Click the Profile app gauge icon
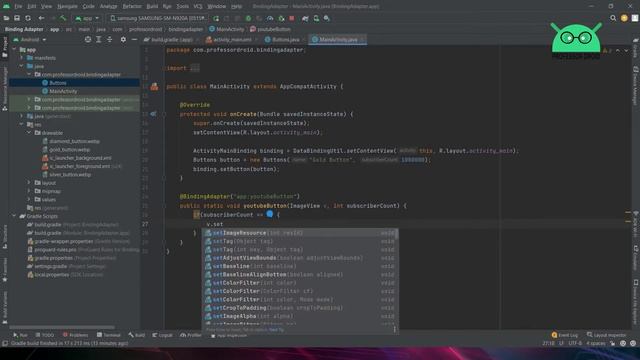 pyautogui.click(x=270, y=18)
